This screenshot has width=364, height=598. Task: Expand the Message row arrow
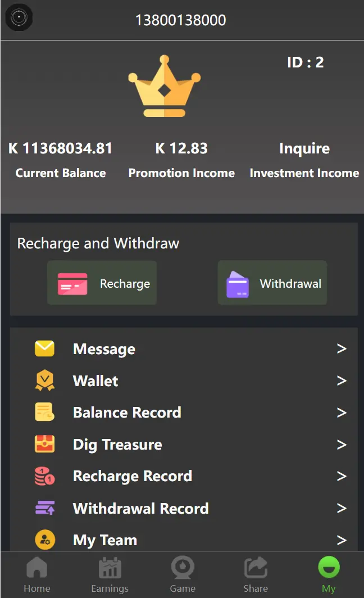pyautogui.click(x=341, y=349)
